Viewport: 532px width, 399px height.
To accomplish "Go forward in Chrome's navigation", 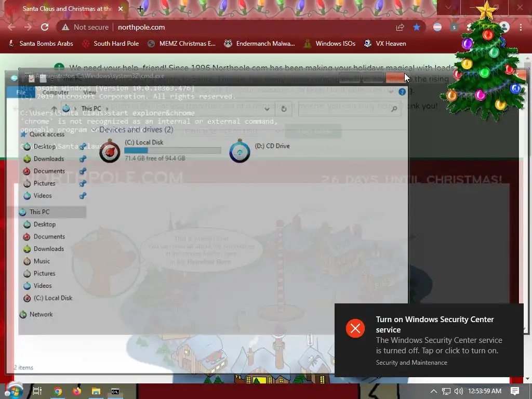I will point(28,27).
